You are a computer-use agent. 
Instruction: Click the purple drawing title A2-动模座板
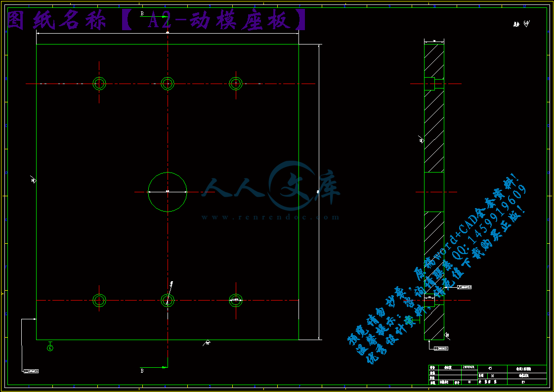click(156, 21)
